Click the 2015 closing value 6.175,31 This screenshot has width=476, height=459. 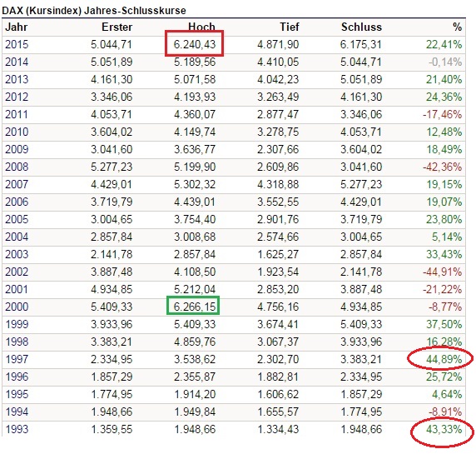point(360,44)
